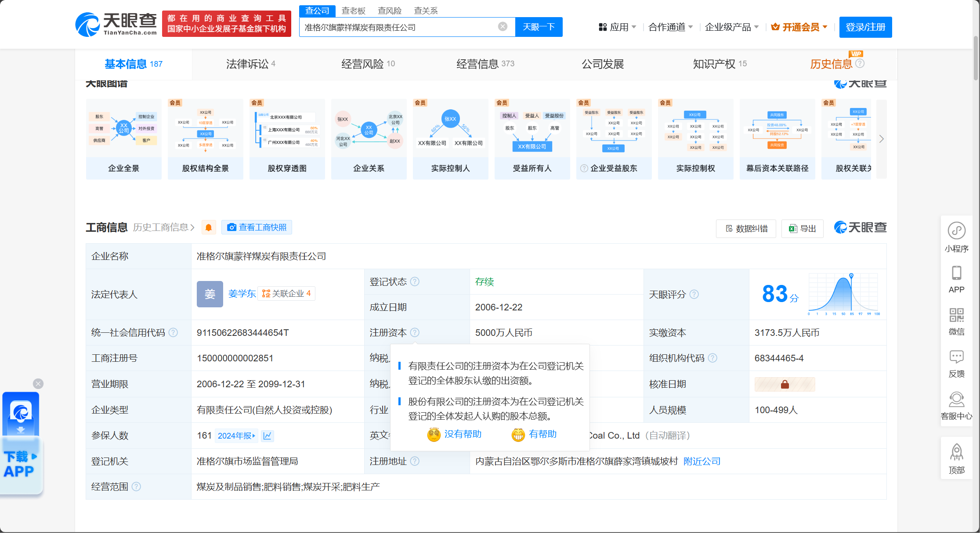Expand the 应用 dropdown menu
The image size is (980, 533).
618,27
